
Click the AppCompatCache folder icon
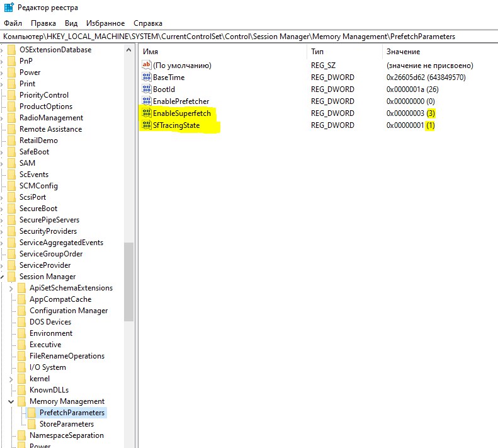pyautogui.click(x=22, y=299)
